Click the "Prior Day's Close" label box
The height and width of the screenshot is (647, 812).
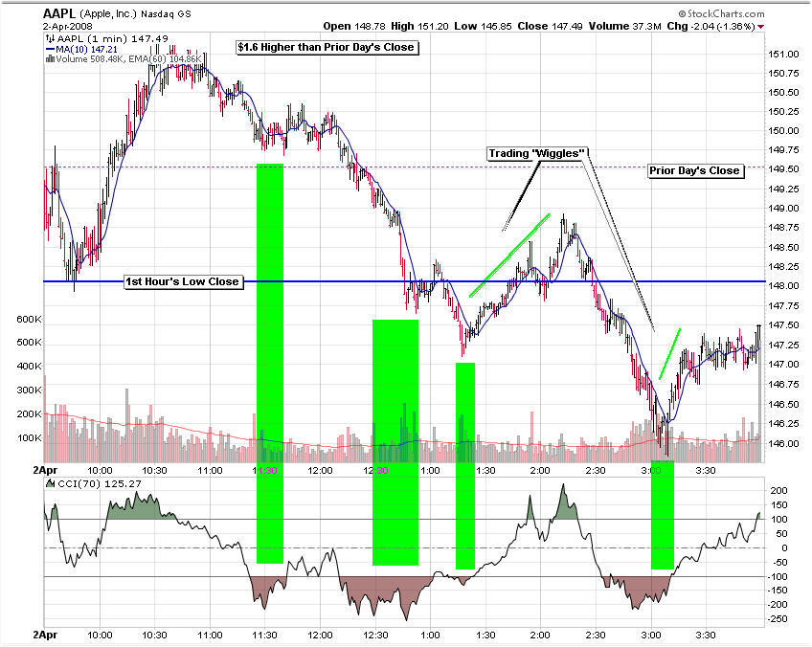[695, 170]
